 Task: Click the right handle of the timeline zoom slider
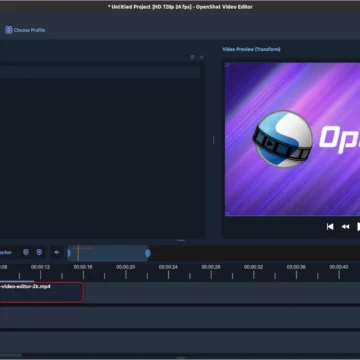point(148,254)
